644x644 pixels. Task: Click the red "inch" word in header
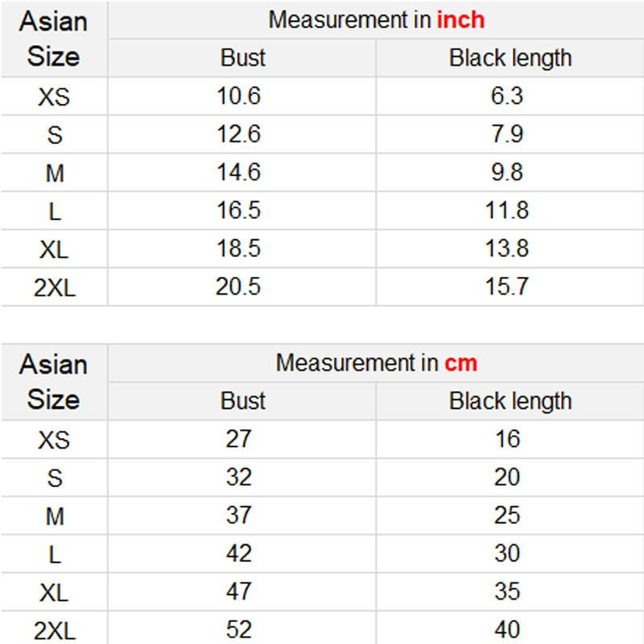point(460,20)
